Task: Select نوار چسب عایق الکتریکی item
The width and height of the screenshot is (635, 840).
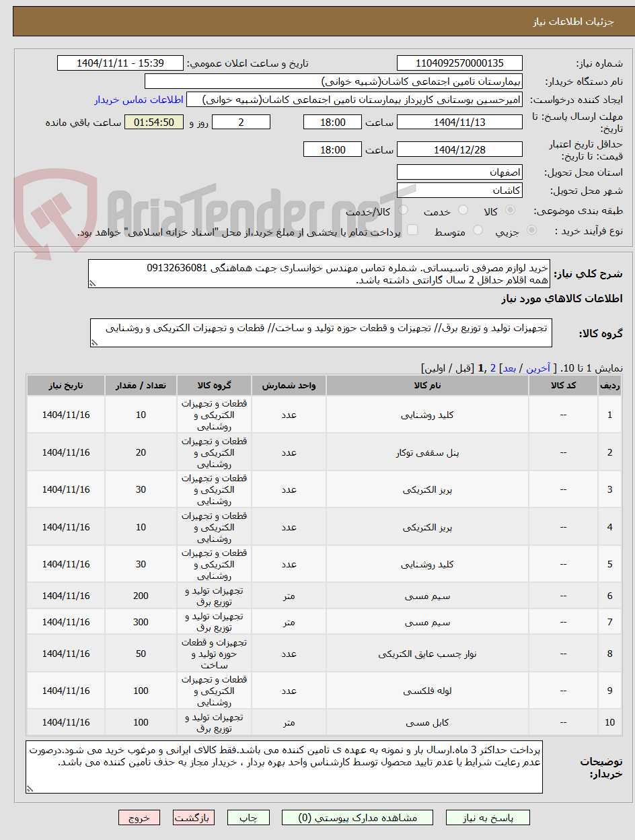Action: (x=428, y=654)
